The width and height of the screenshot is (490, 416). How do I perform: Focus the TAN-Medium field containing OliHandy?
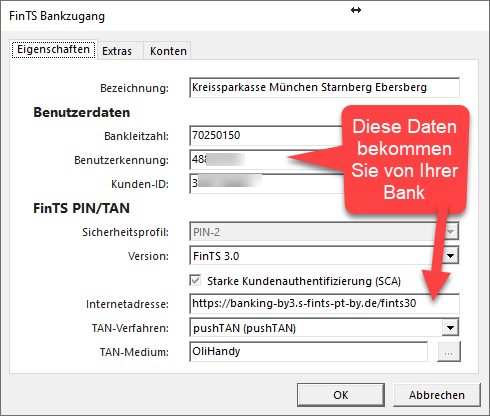pos(309,352)
